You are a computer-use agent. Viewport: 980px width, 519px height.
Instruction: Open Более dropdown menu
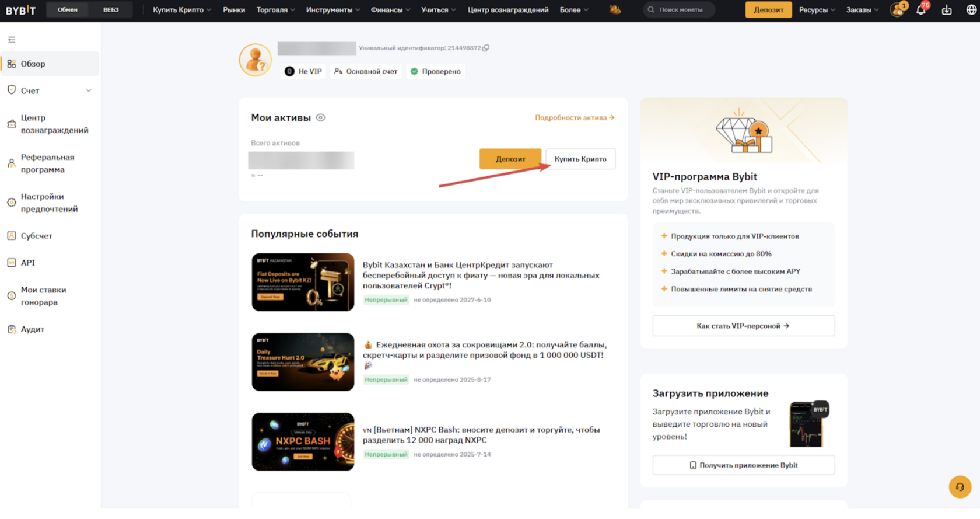(574, 10)
